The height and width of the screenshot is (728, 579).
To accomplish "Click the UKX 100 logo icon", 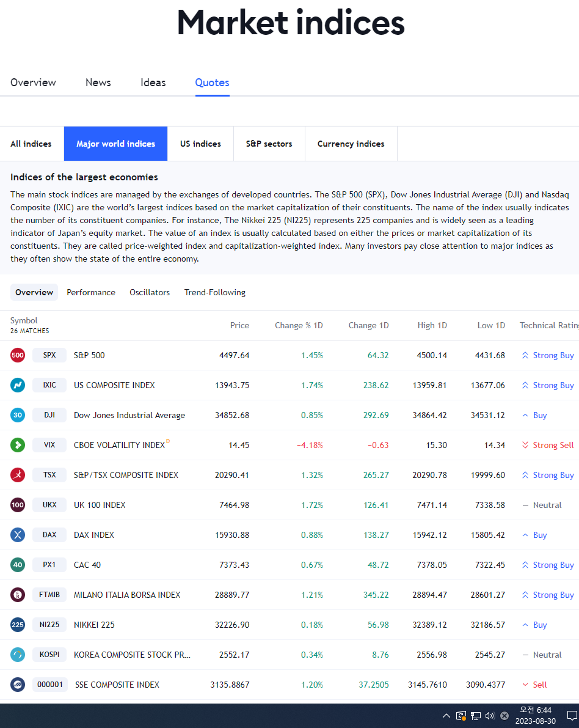I will pyautogui.click(x=18, y=505).
